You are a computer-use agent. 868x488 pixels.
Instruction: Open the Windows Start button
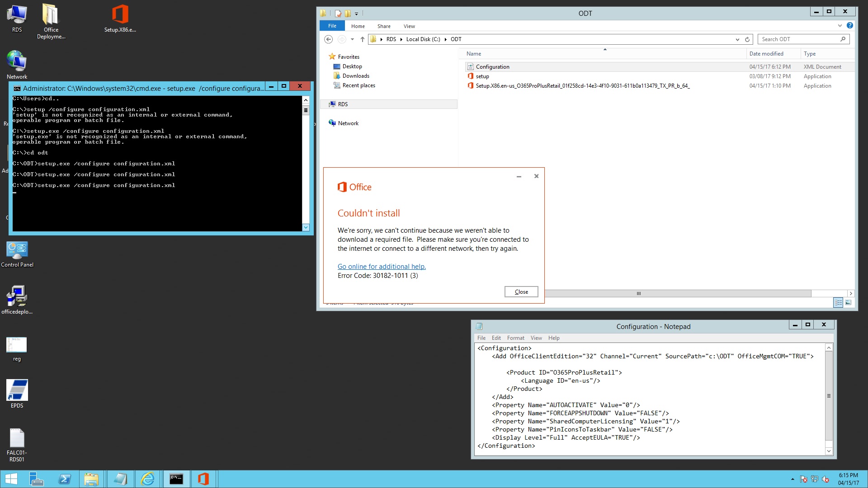coord(11,479)
